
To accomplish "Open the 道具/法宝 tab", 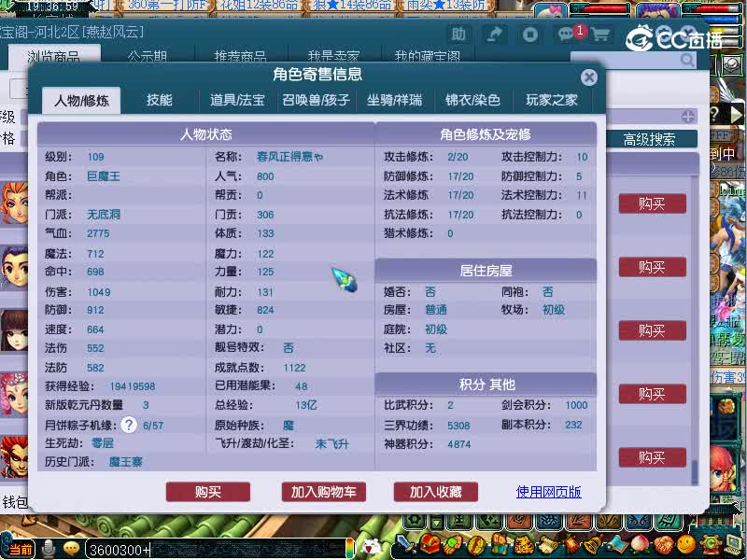I will tap(237, 100).
